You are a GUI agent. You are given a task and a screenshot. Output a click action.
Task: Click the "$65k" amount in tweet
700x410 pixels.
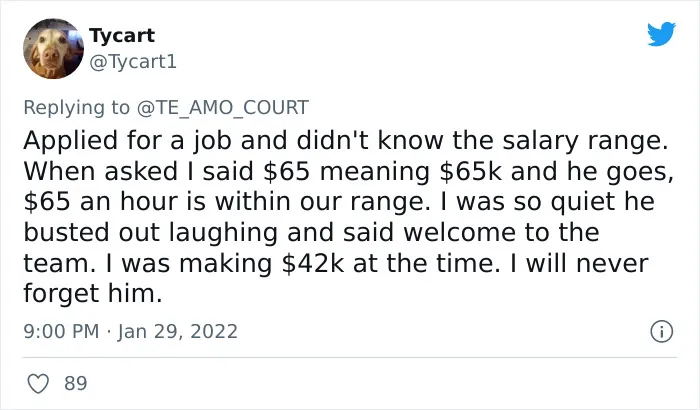(471, 172)
